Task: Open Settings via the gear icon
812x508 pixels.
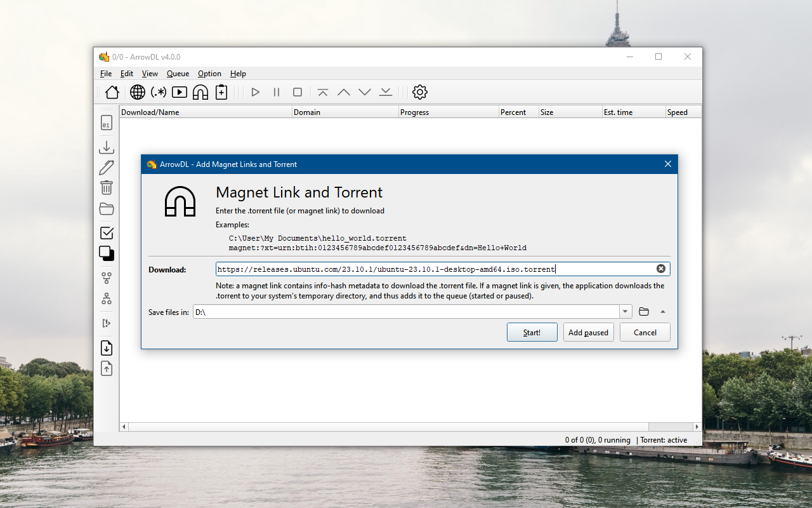Action: (420, 92)
